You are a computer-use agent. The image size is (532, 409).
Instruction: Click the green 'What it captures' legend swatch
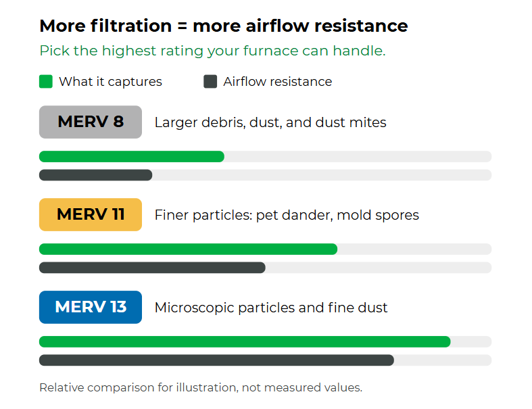point(46,81)
